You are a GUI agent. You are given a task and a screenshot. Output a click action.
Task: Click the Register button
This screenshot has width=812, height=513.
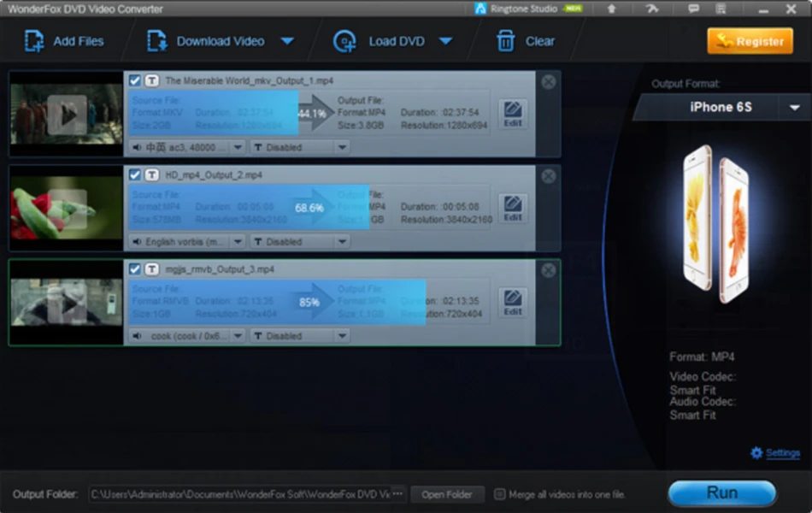tap(750, 40)
